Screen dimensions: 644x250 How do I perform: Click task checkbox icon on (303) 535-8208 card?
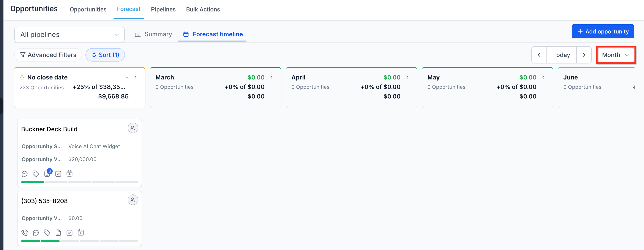click(69, 233)
